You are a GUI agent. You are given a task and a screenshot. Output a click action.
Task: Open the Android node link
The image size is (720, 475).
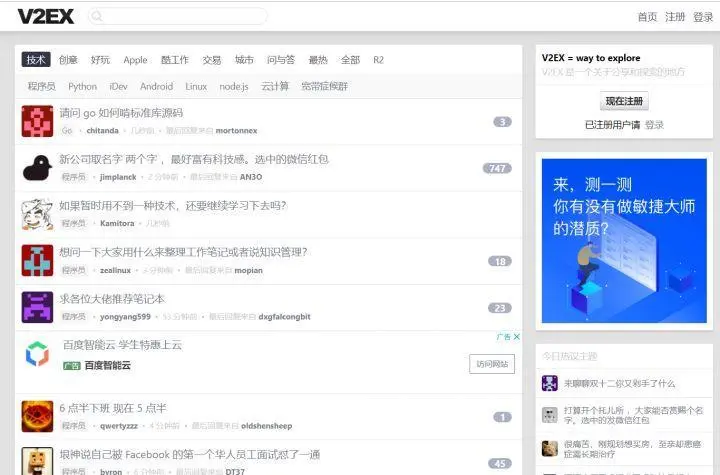[157, 86]
